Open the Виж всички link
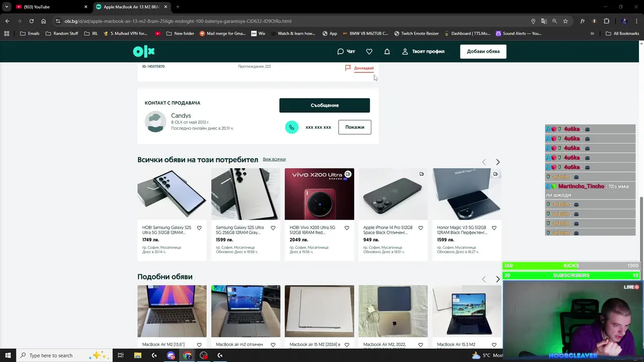The image size is (644, 362). tap(274, 159)
